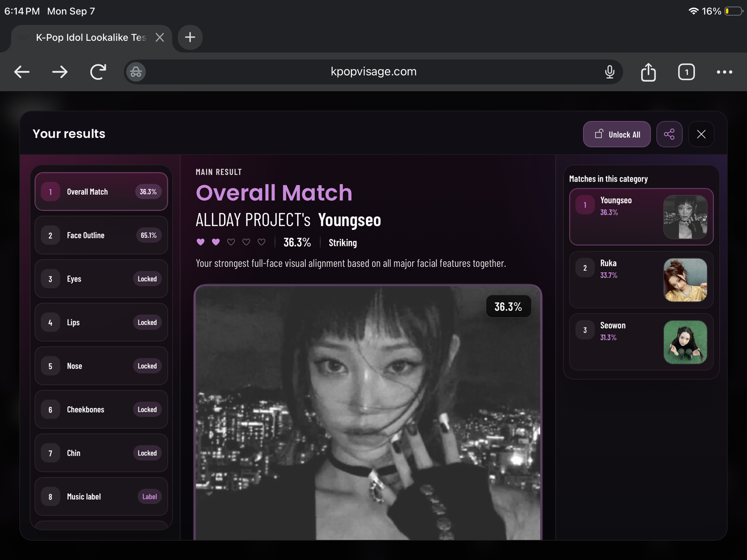Share the results with the share icon
747x560 pixels.
669,134
